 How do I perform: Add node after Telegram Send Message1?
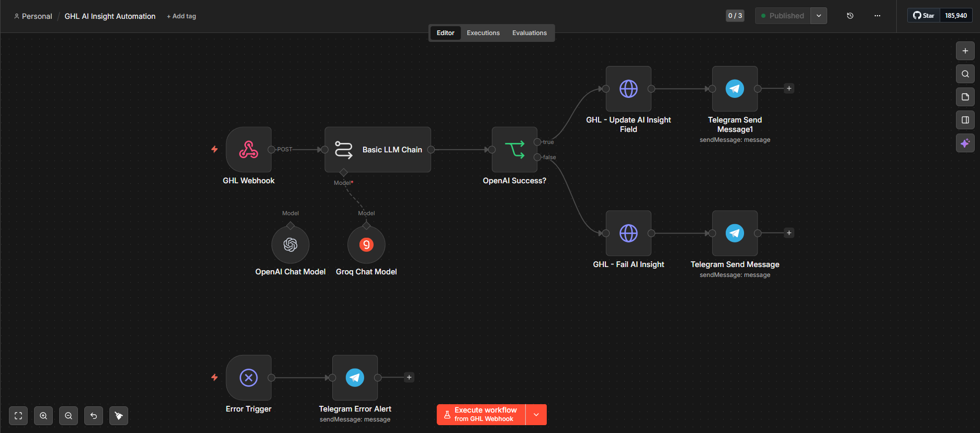pyautogui.click(x=789, y=88)
